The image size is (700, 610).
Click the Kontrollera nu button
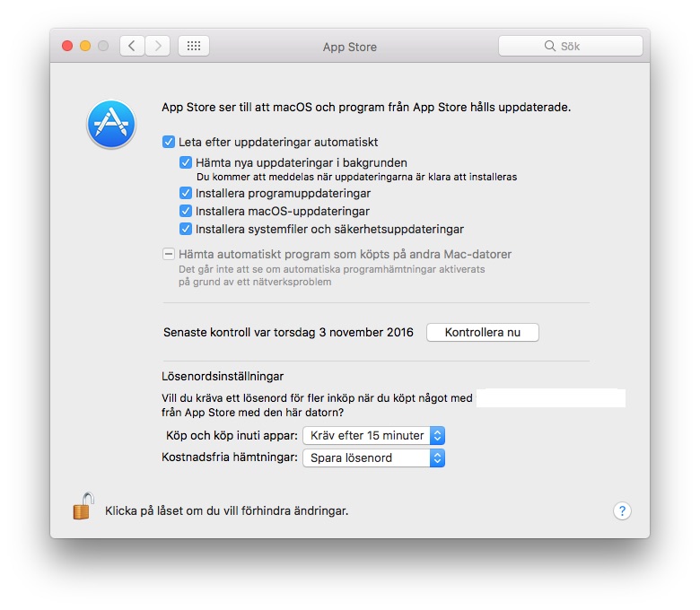click(483, 333)
